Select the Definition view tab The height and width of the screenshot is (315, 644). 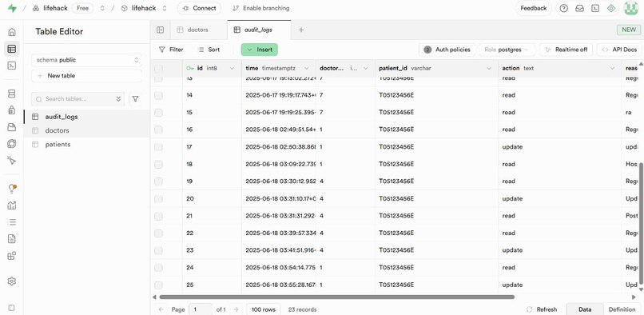point(622,309)
